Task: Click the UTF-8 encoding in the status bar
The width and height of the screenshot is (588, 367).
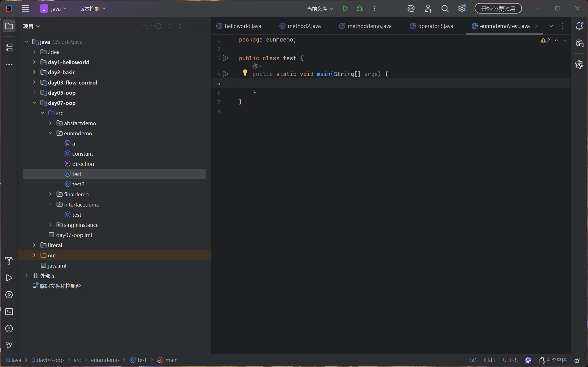Action: 510,360
